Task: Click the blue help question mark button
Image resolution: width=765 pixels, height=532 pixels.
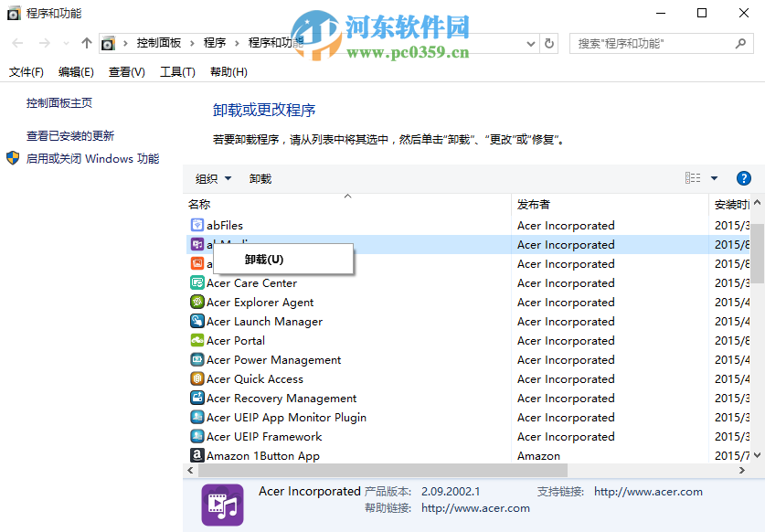Action: pyautogui.click(x=743, y=178)
